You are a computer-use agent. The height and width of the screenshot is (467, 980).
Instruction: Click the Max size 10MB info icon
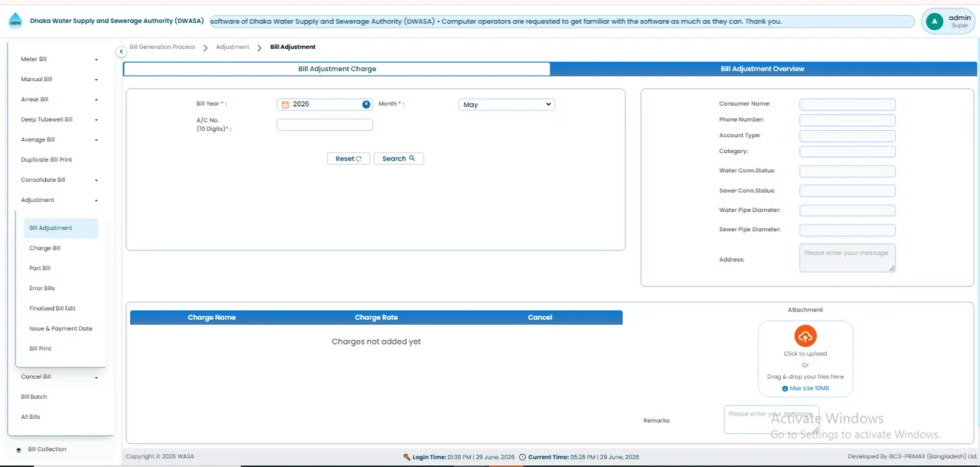(x=785, y=389)
